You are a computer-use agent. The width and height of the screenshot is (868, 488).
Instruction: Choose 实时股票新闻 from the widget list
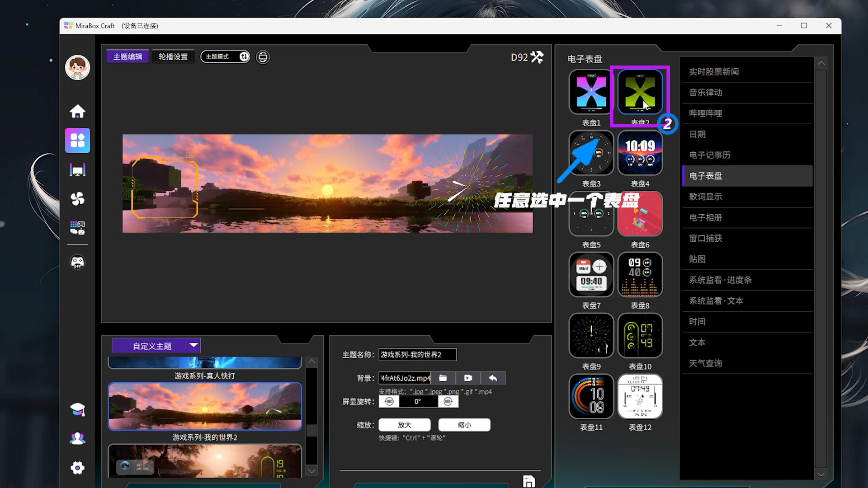click(747, 72)
